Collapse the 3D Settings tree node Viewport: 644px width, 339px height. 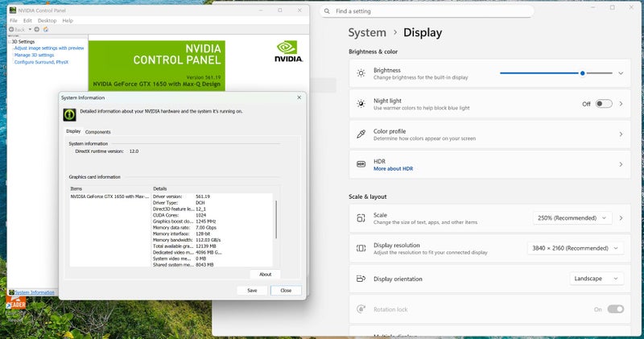click(10, 42)
